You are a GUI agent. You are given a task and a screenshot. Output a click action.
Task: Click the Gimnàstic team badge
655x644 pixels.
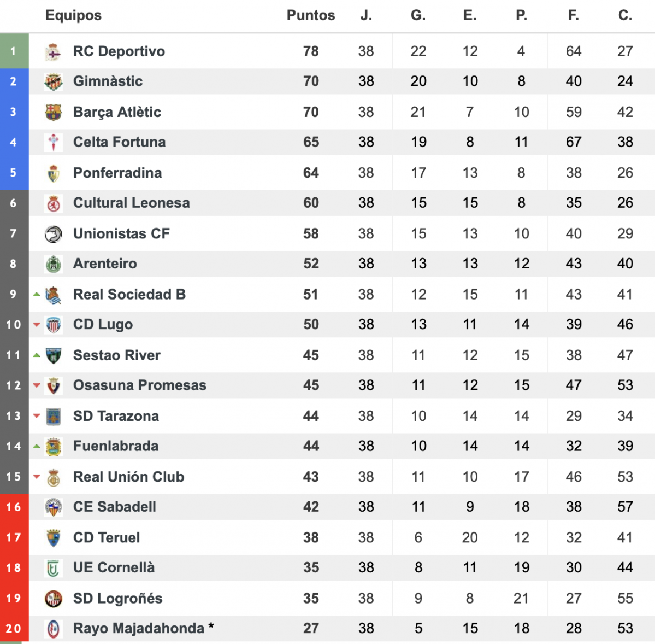point(53,81)
